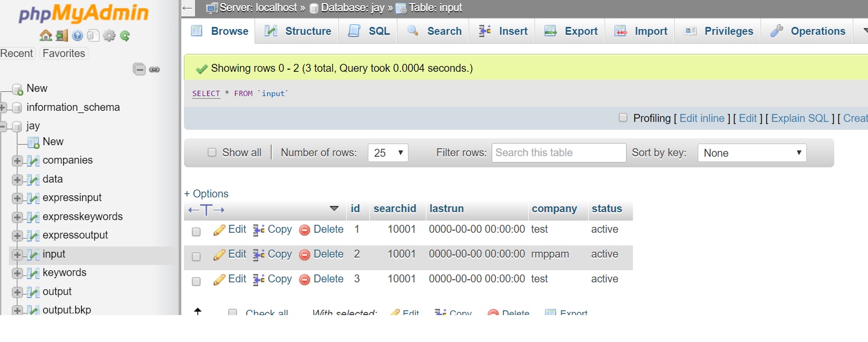Image resolution: width=868 pixels, height=342 pixels.
Task: Expand the expressoutput table node
Action: pyautogui.click(x=17, y=236)
